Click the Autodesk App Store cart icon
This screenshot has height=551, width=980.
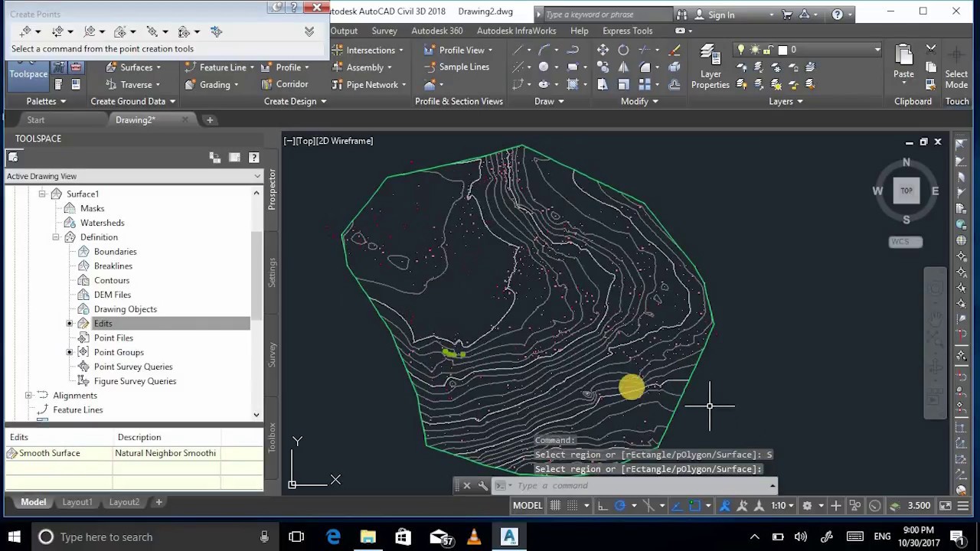coord(786,14)
